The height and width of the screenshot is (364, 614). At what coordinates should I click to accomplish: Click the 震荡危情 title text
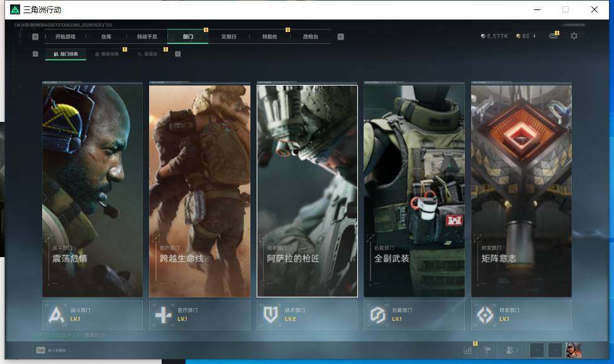pos(70,258)
